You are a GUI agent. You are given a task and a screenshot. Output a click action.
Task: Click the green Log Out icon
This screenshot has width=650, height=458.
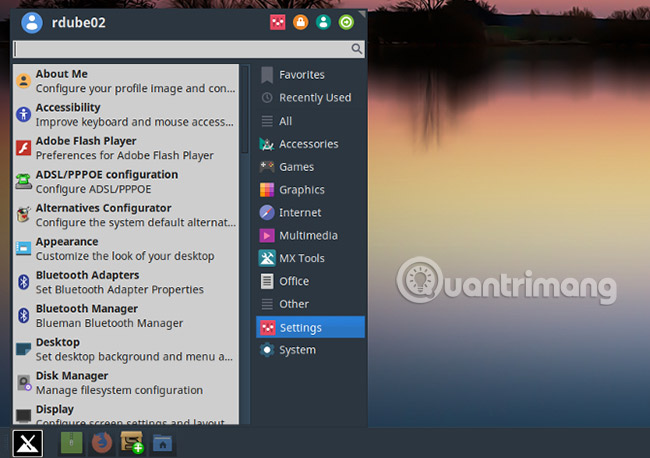(346, 22)
